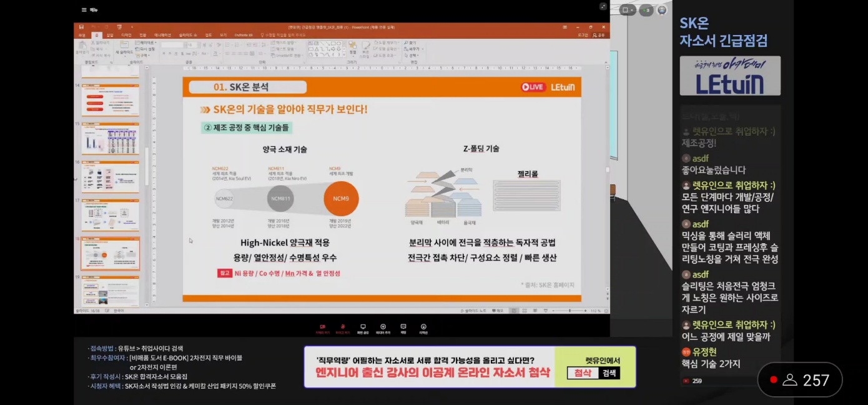Click the LEtuiN academy logo in sidebar
The width and height of the screenshot is (868, 405).
730,76
